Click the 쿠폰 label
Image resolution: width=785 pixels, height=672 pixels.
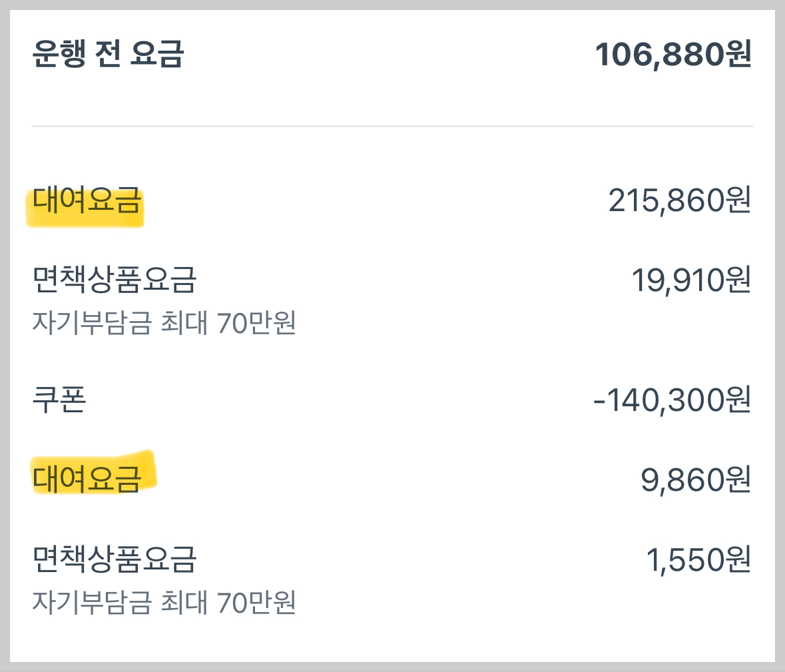click(x=59, y=398)
